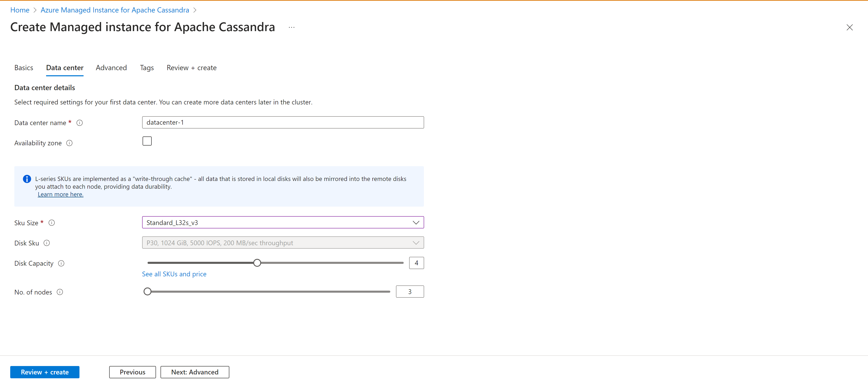The width and height of the screenshot is (868, 391).
Task: Click Disk Capacity info icon
Action: pyautogui.click(x=61, y=263)
